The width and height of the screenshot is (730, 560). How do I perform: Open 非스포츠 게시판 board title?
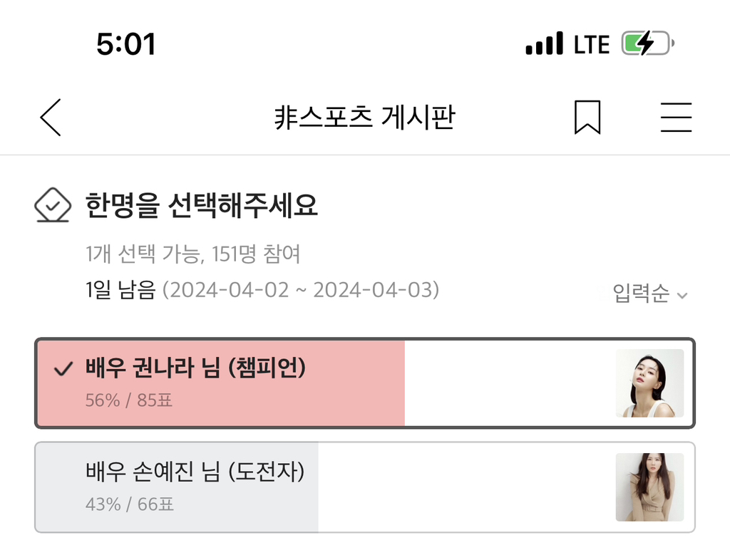click(x=364, y=118)
